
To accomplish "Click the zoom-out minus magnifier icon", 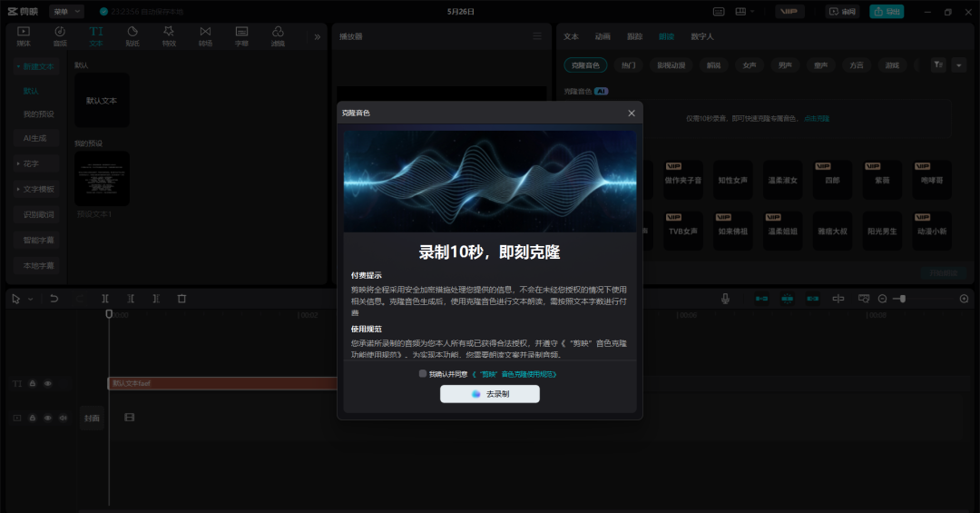I will [883, 299].
